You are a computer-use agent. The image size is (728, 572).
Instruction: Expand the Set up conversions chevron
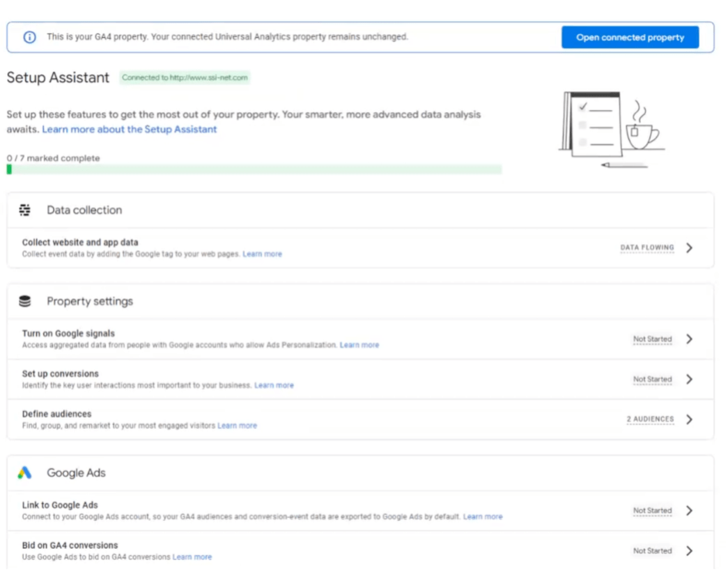coord(690,380)
